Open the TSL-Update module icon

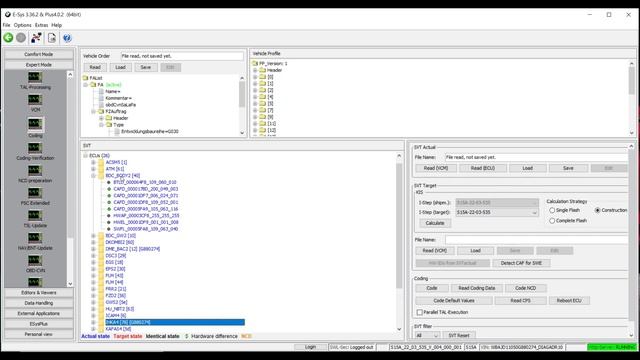[35, 215]
